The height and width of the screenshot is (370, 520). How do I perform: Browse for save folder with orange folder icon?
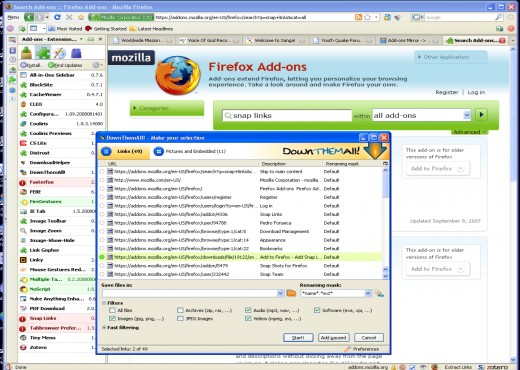[x=291, y=293]
